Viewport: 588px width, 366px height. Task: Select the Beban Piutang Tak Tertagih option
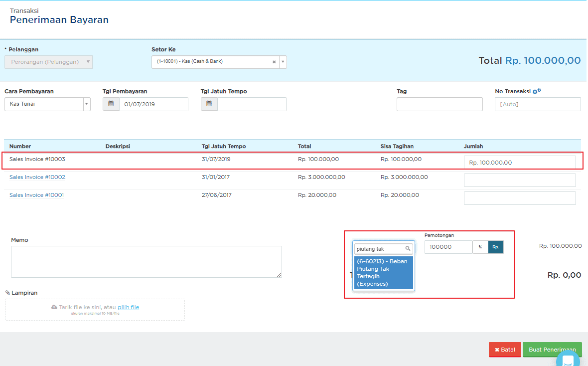[x=384, y=273]
